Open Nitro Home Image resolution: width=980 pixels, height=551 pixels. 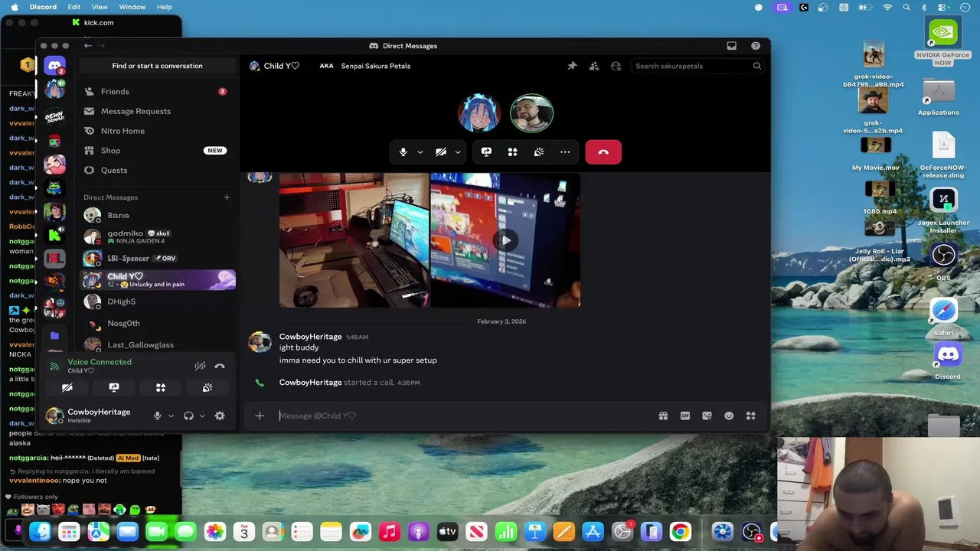pos(157,131)
